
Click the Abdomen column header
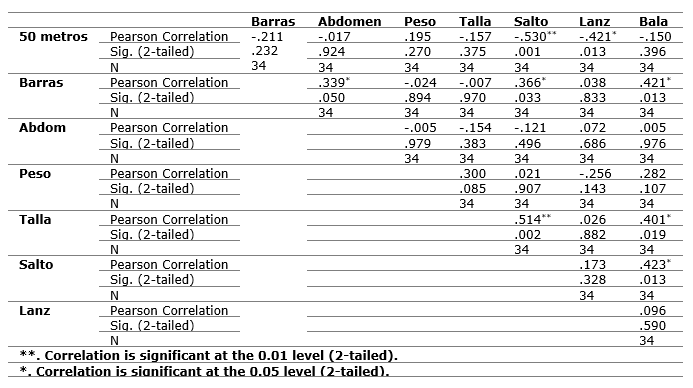click(x=349, y=21)
